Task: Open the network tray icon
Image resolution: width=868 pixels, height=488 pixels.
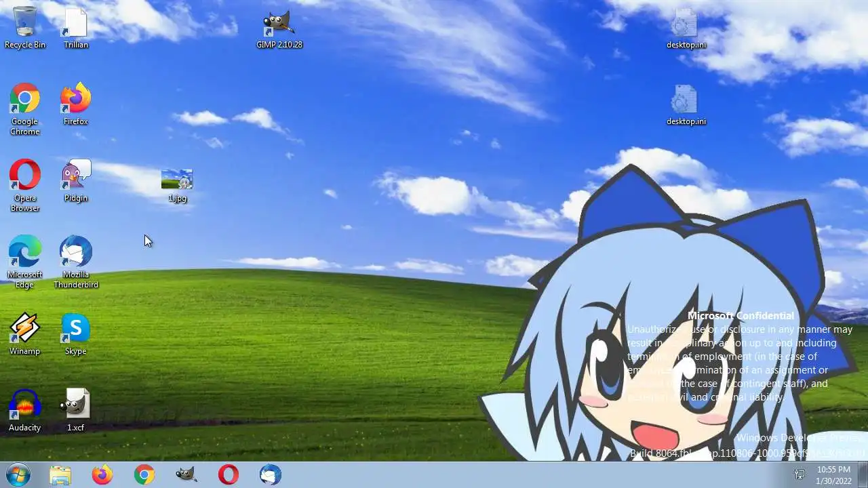Action: click(800, 475)
